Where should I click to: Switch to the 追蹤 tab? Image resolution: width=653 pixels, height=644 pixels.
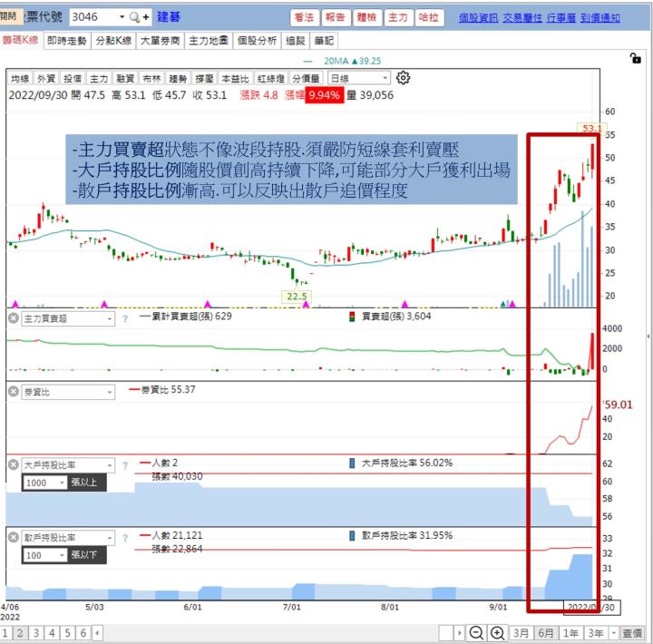click(x=296, y=41)
